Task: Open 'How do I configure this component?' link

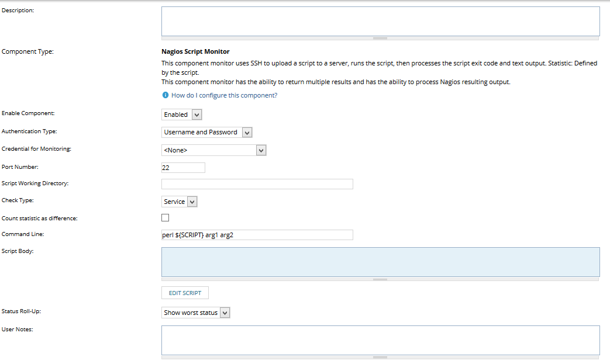Action: (224, 95)
